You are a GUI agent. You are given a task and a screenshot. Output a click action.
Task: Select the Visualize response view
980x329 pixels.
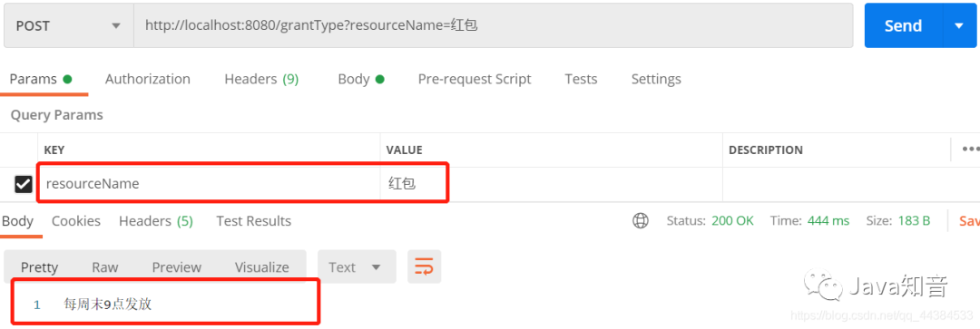262,267
